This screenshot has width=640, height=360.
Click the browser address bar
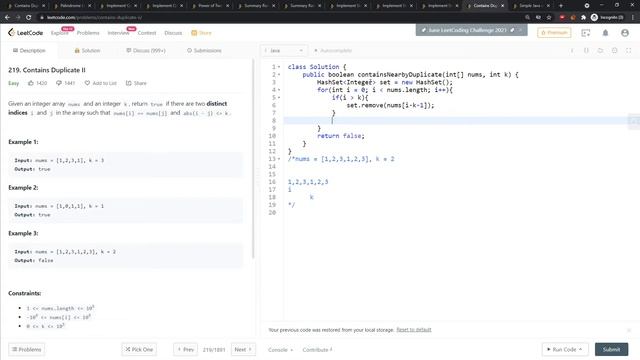[282, 18]
